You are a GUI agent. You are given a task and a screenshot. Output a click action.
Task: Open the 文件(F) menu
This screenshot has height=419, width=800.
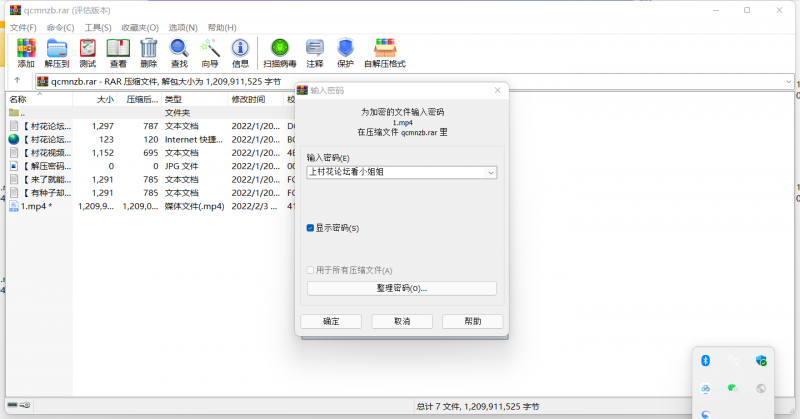[x=23, y=27]
